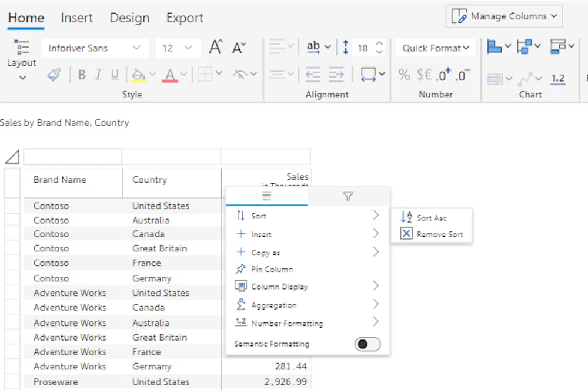The image size is (588, 390).
Task: Toggle Italic formatting
Action: (x=98, y=75)
